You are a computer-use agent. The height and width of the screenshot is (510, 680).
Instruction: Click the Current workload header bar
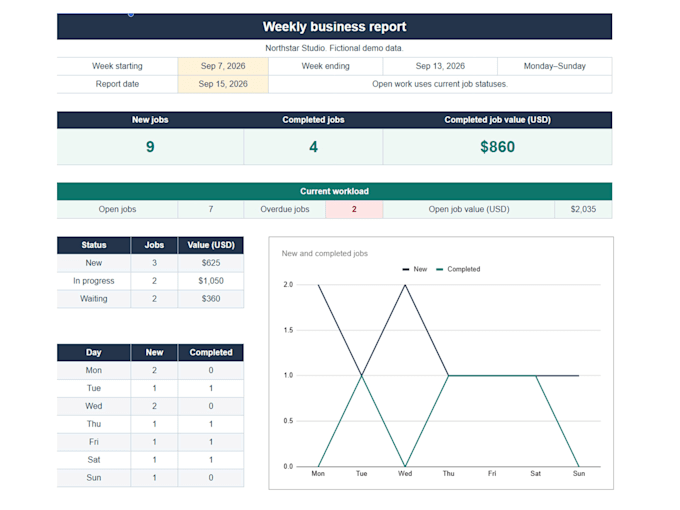point(334,191)
